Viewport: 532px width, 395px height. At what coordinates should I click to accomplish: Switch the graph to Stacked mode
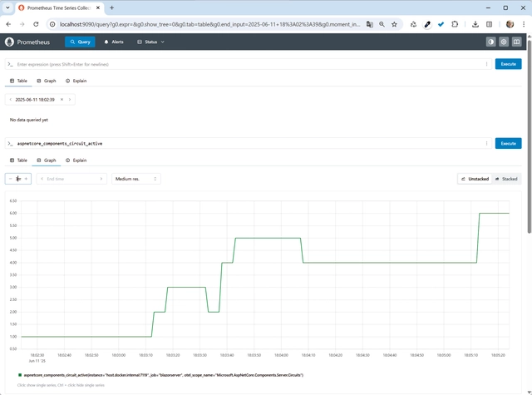point(506,179)
